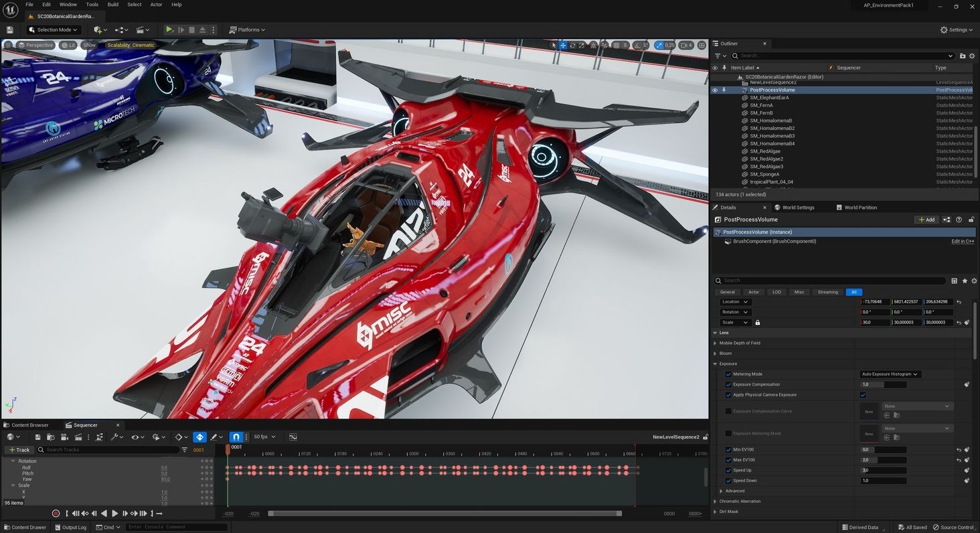Click the scale lock icon in Details
Screen dimensions: 980x533
tap(758, 323)
